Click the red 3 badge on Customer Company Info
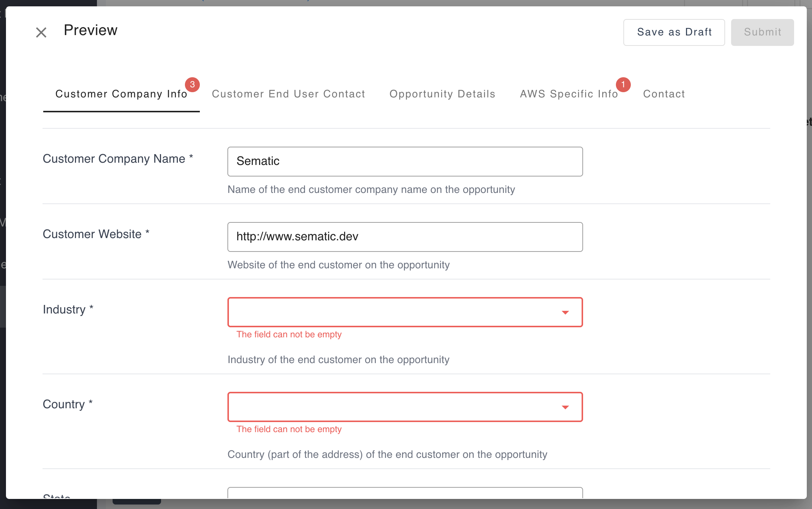Viewport: 812px width, 509px height. click(x=192, y=85)
